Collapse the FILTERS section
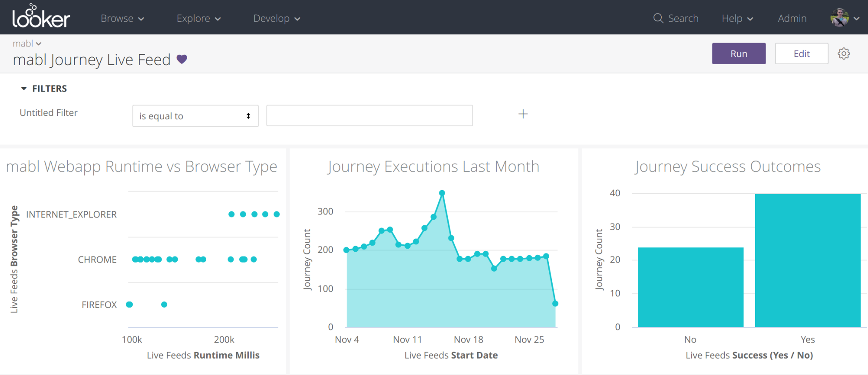 44,89
